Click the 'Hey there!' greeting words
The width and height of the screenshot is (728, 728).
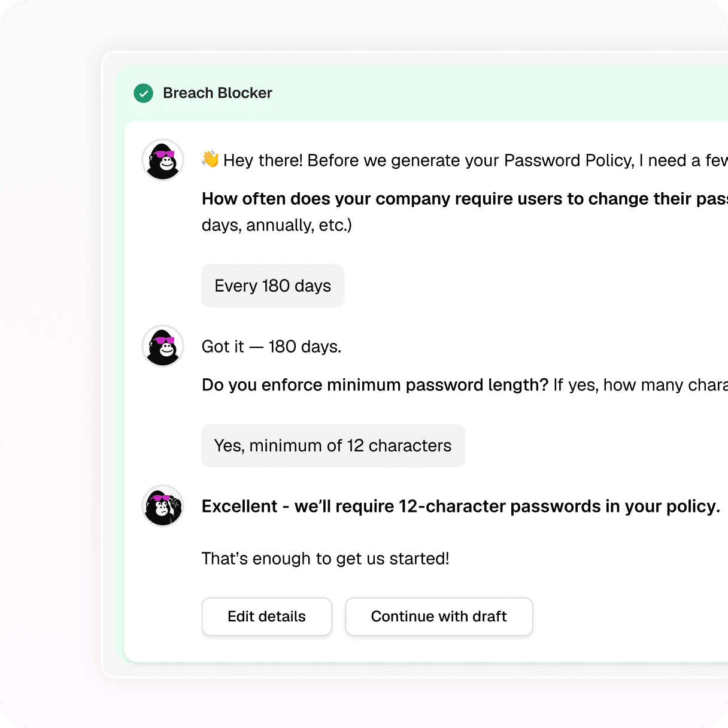pos(263,160)
